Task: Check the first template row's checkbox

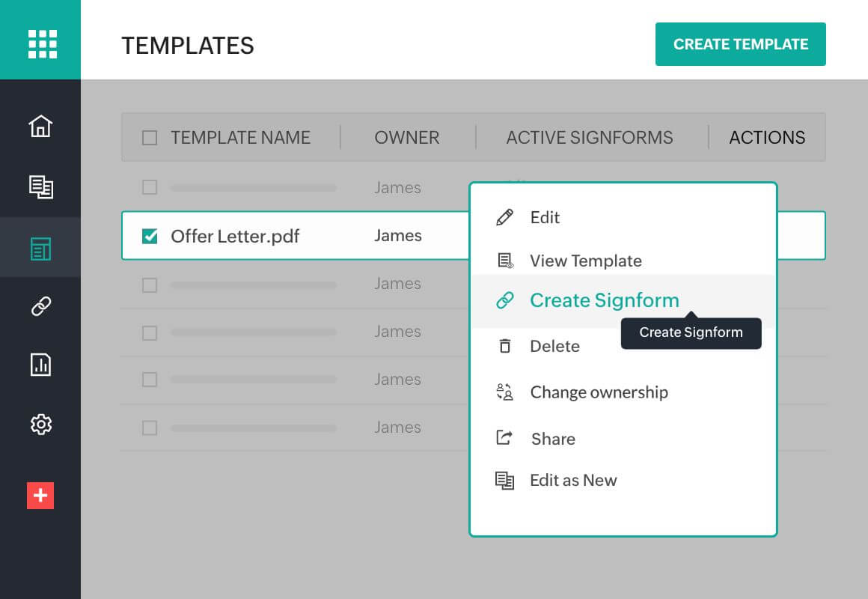Action: point(149,187)
